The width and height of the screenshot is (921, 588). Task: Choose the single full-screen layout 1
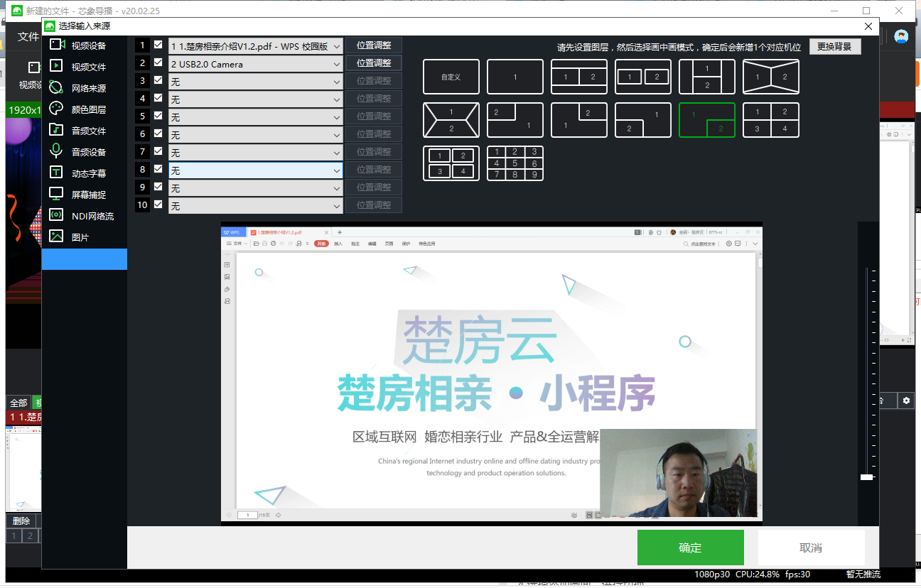515,77
